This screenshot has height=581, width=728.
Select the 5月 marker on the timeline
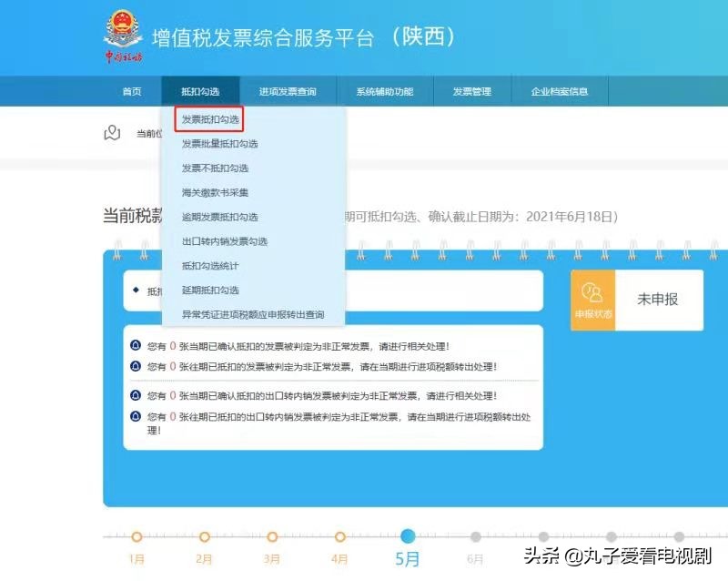pyautogui.click(x=408, y=537)
